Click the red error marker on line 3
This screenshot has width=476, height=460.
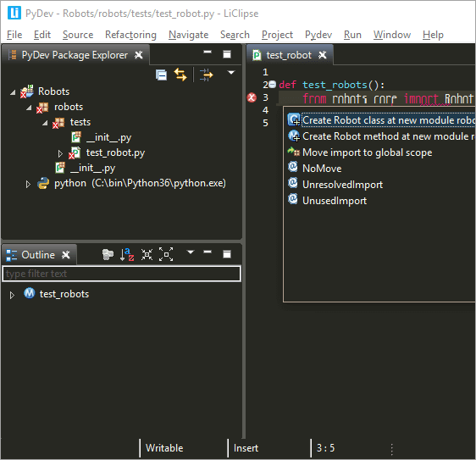pyautogui.click(x=252, y=97)
